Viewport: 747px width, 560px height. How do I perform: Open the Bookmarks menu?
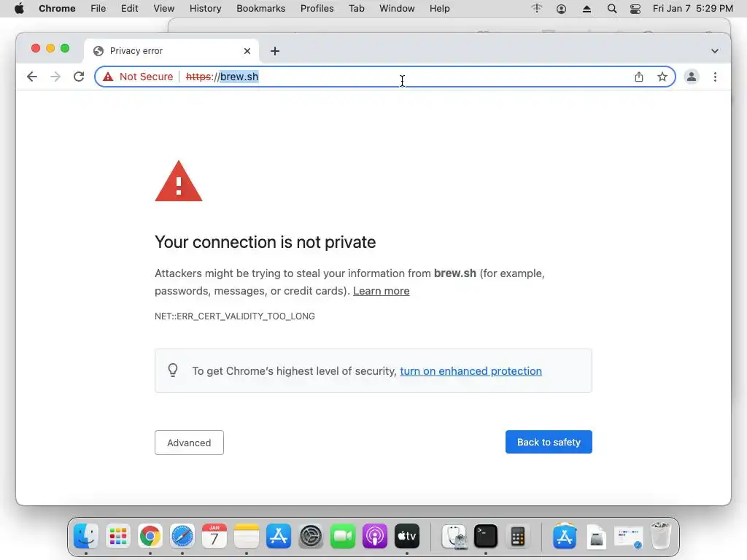tap(261, 9)
